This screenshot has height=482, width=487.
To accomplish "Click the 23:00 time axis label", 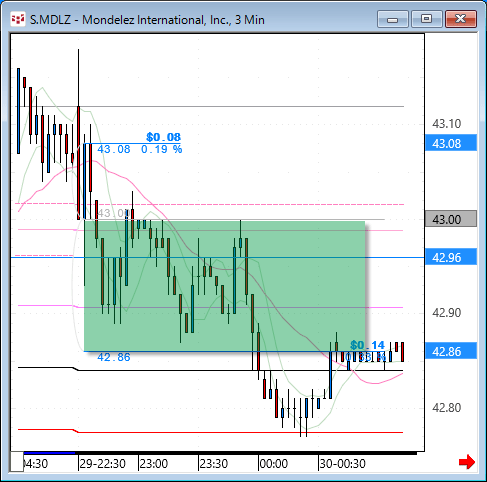I will [x=153, y=464].
